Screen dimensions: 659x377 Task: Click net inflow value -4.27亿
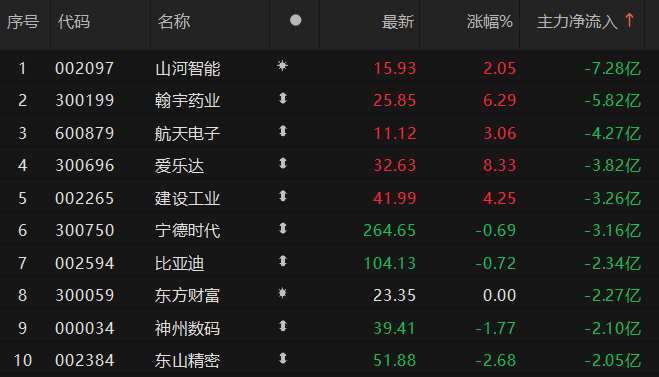pos(613,133)
